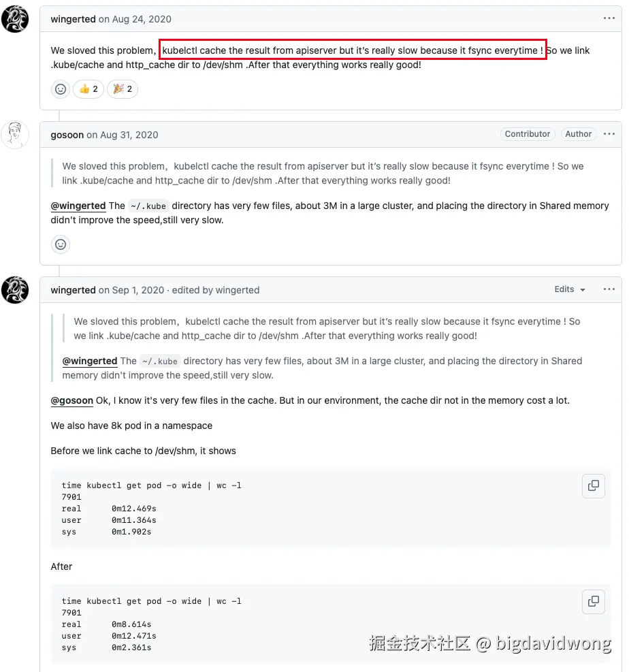Image resolution: width=629 pixels, height=672 pixels.
Task: Copy the After kubectl timing code block
Action: pyautogui.click(x=593, y=601)
